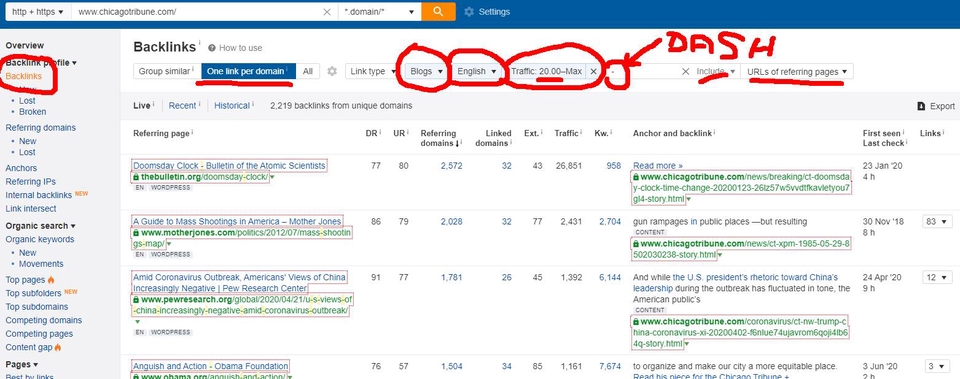Click the Export icon button
Screen dimensions: 960x379
[x=936, y=106]
